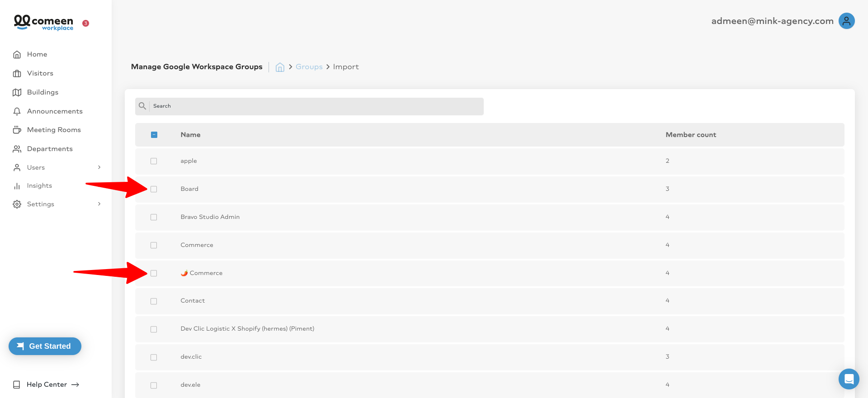
Task: Click the dev.clic group name
Action: 191,357
